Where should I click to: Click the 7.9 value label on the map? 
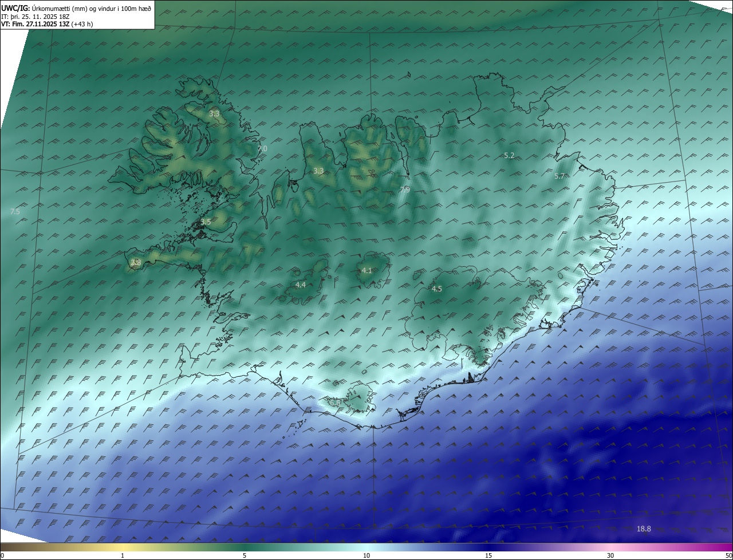point(404,189)
